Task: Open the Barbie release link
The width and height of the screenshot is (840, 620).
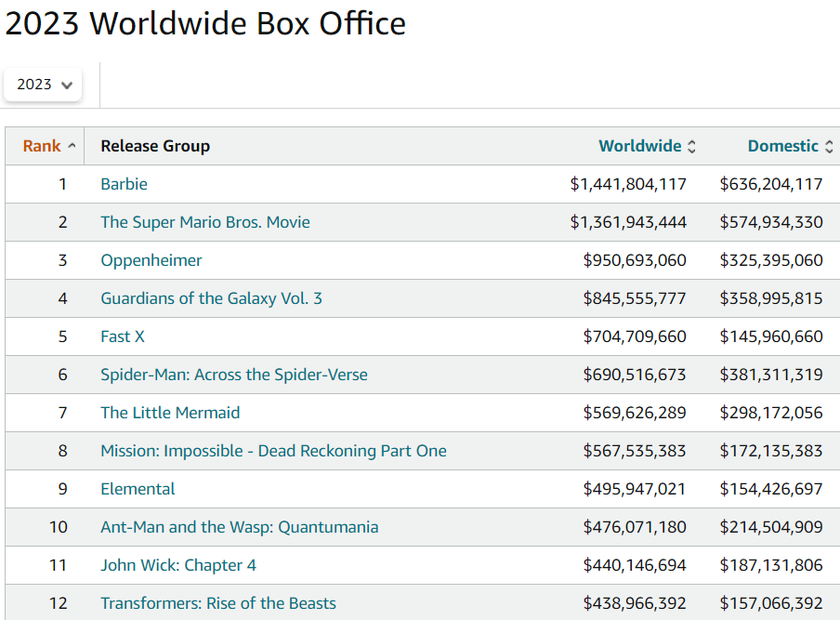Action: pos(124,184)
